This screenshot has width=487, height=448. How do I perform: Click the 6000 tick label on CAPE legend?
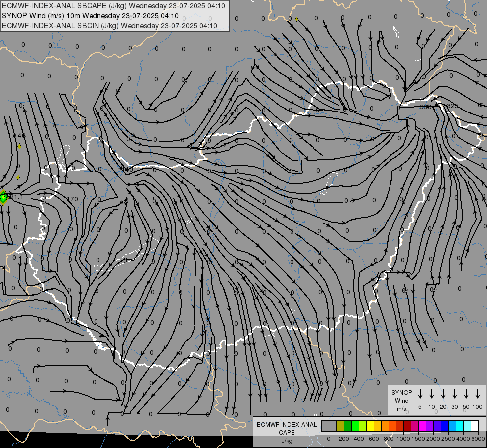[x=478, y=439]
